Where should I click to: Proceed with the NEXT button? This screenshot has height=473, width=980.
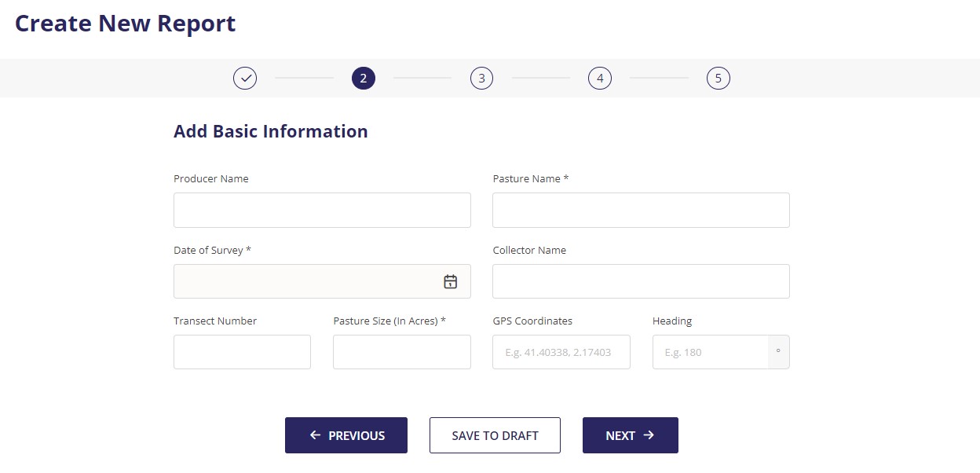(x=630, y=435)
